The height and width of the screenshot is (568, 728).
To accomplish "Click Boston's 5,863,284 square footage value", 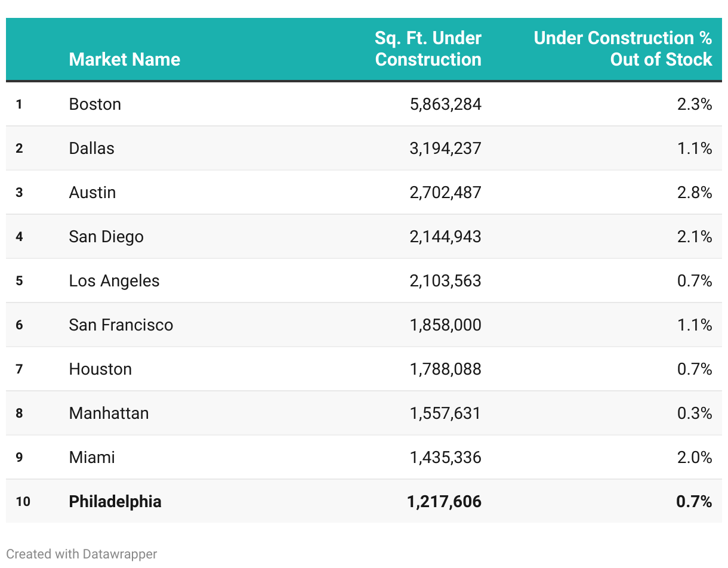I will coord(445,104).
